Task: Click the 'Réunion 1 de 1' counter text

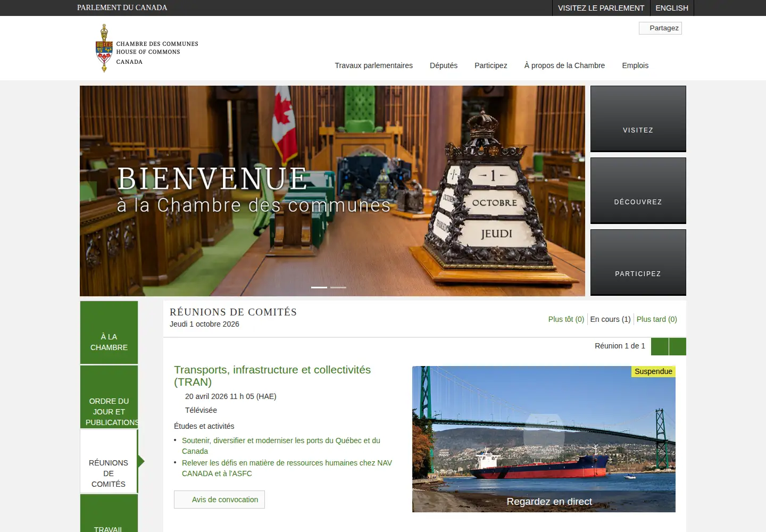Action: click(x=620, y=346)
